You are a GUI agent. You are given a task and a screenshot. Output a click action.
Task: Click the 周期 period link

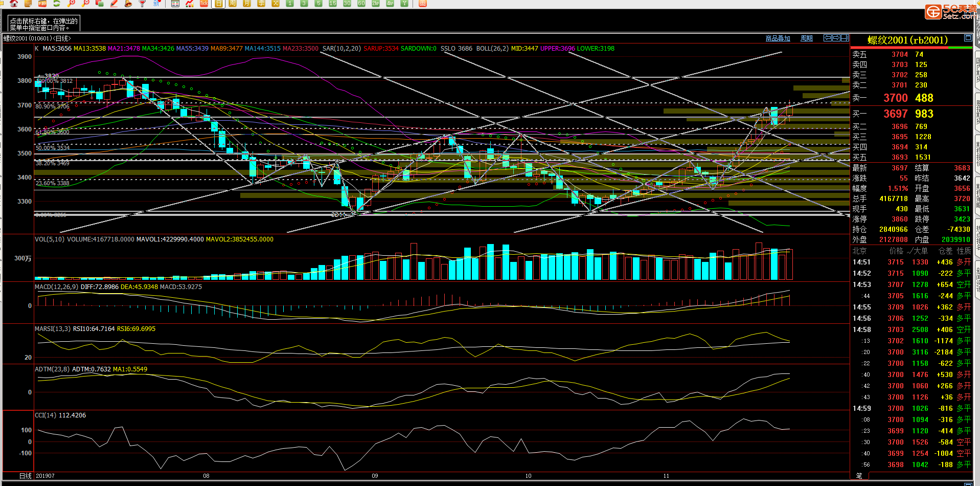point(806,38)
